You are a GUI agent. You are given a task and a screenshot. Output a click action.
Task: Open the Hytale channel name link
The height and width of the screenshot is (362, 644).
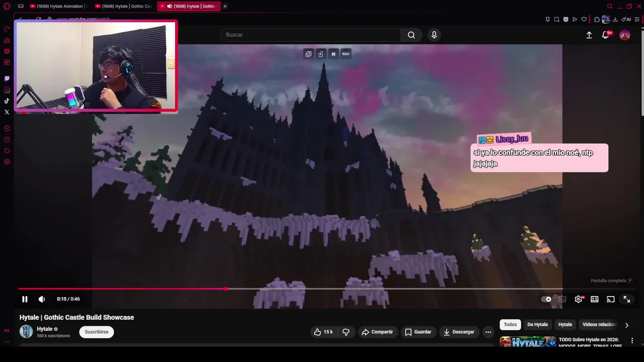[44, 329]
